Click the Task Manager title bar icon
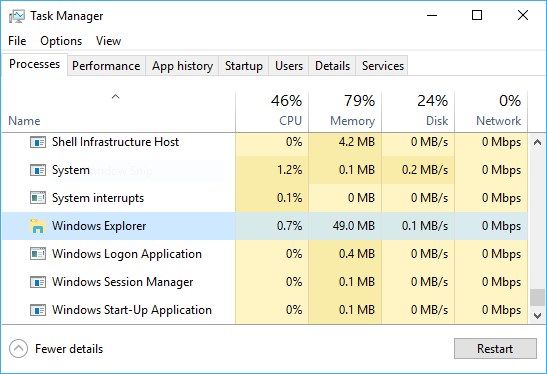The image size is (547, 374). tap(17, 16)
